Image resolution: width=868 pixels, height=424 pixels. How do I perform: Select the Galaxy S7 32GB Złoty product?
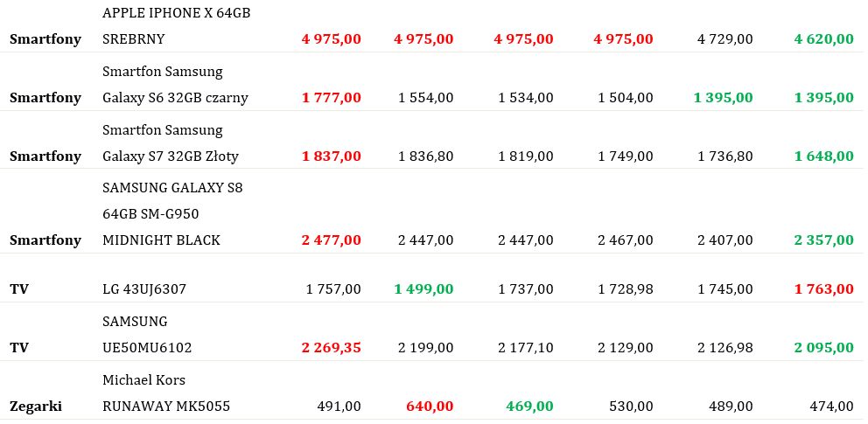click(171, 143)
